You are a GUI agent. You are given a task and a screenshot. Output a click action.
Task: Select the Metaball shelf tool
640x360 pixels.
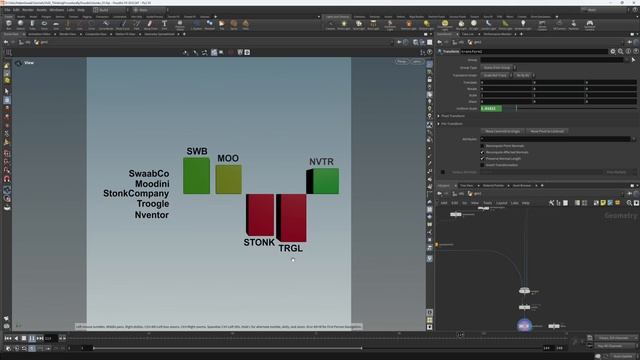pos(209,25)
